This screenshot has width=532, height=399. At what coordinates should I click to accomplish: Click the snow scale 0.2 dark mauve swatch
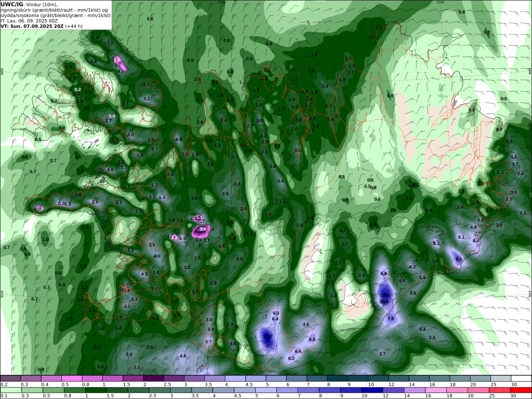pyautogui.click(x=10, y=379)
